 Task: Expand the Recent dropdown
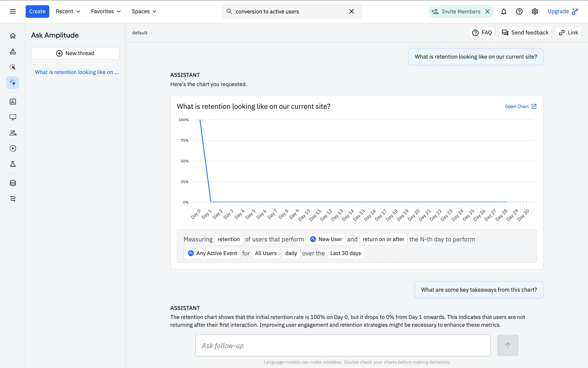click(x=68, y=11)
